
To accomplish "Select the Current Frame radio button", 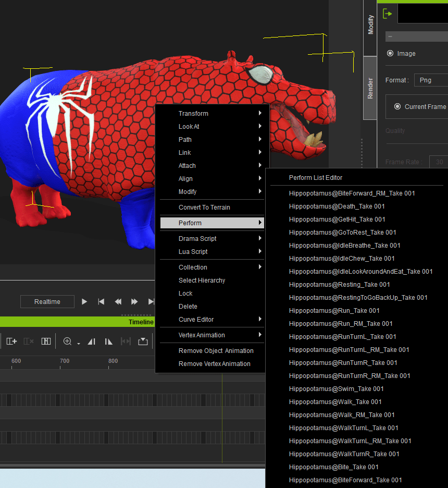I will [x=397, y=106].
